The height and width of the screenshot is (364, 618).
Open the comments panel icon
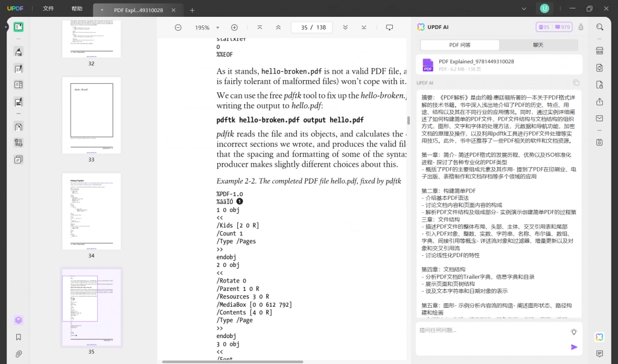(x=599, y=354)
